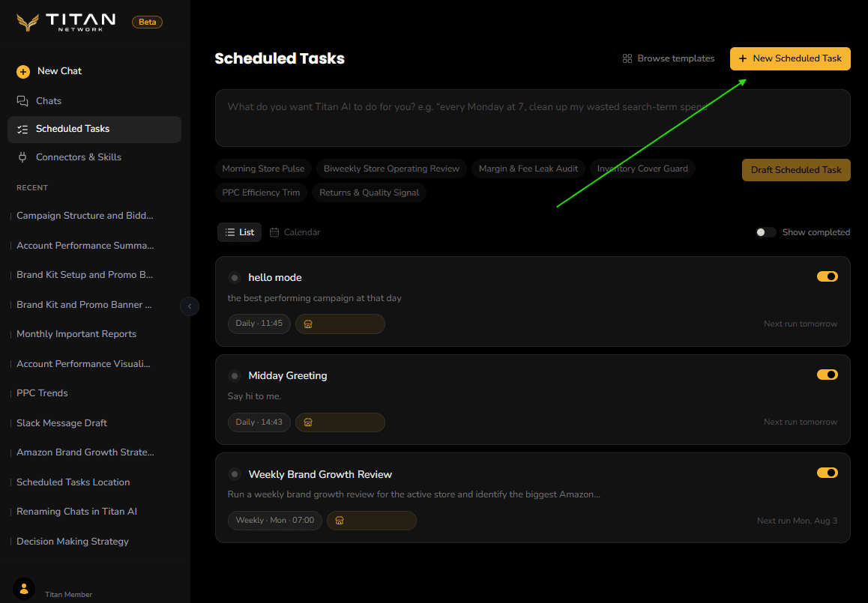
Task: Open Connectors & Skills page
Action: point(94,157)
